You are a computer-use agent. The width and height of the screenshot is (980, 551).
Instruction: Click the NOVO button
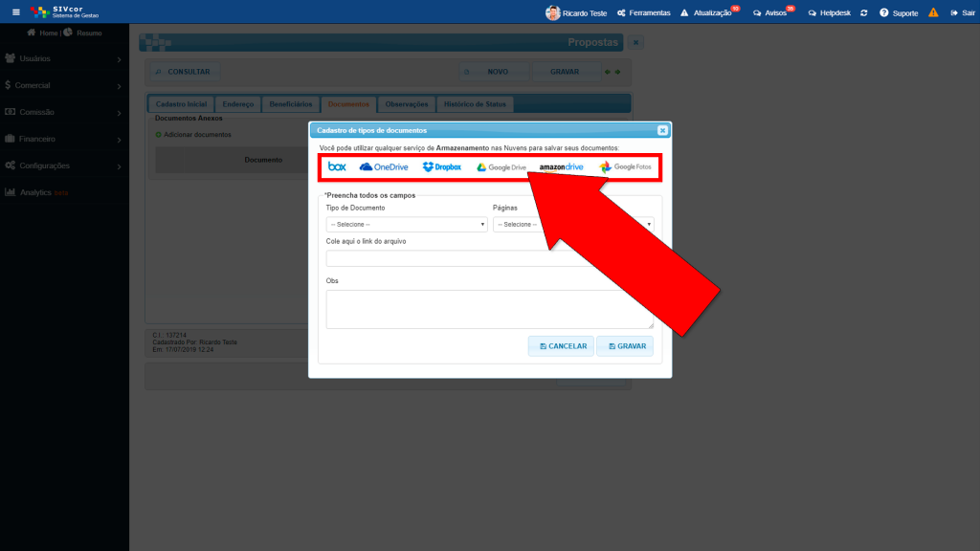pos(494,72)
